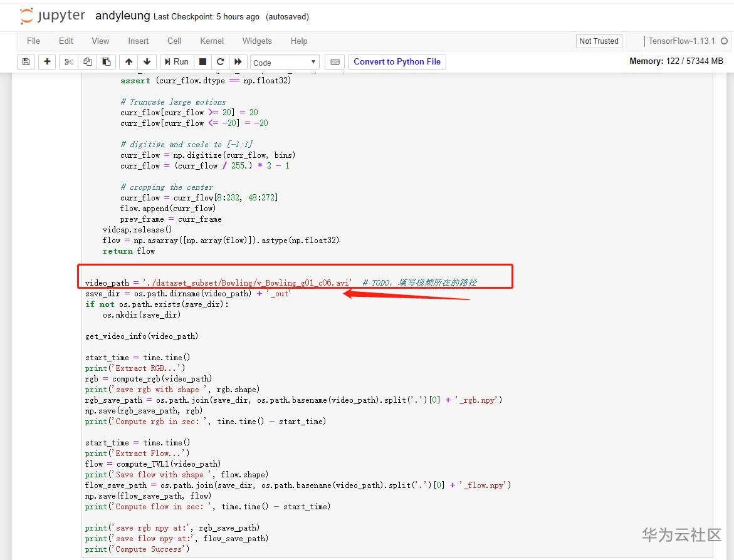Click the video_path assignment line
The height and width of the screenshot is (560, 734).
pos(281,283)
